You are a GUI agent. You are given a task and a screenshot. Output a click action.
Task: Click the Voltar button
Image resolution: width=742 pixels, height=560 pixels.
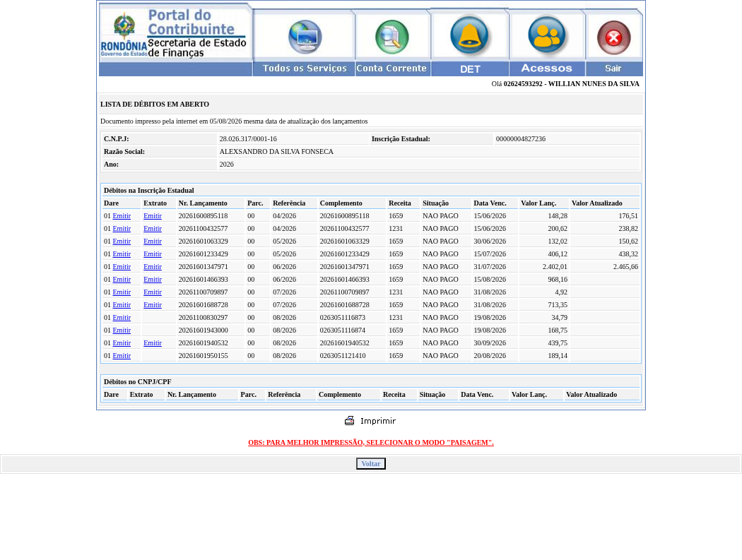click(371, 463)
